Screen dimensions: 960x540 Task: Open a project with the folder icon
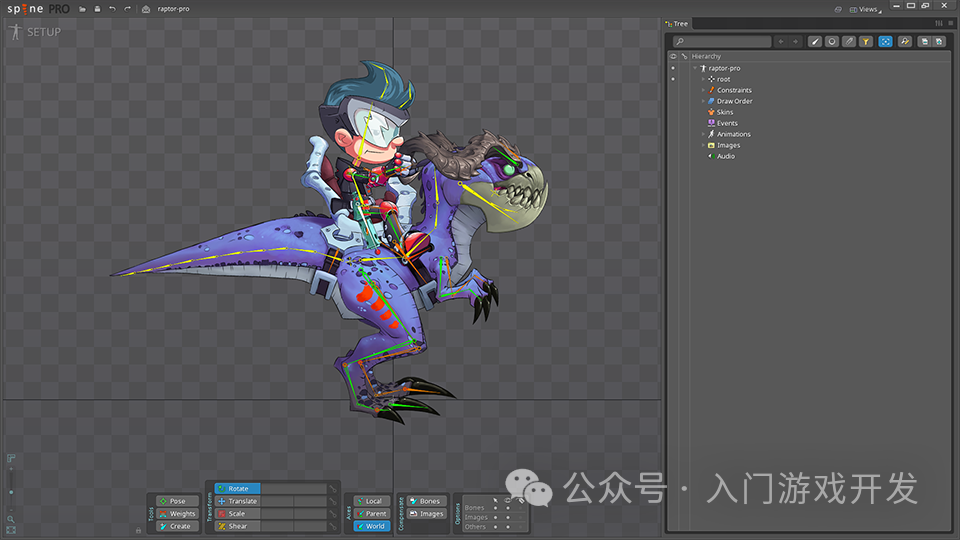(82, 9)
